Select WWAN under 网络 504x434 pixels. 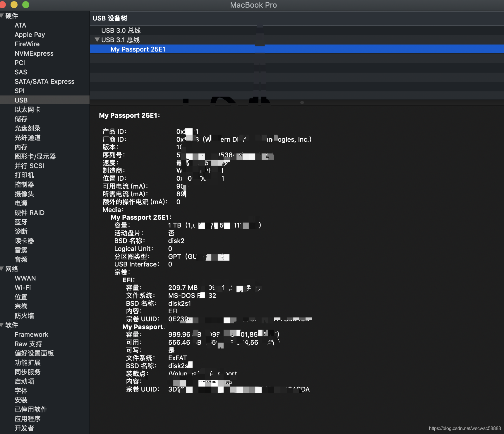click(25, 278)
